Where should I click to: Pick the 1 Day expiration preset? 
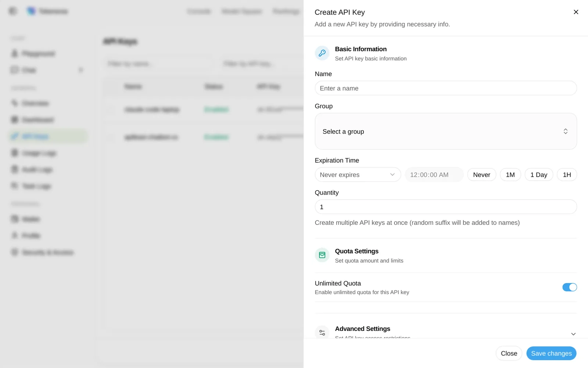[539, 175]
